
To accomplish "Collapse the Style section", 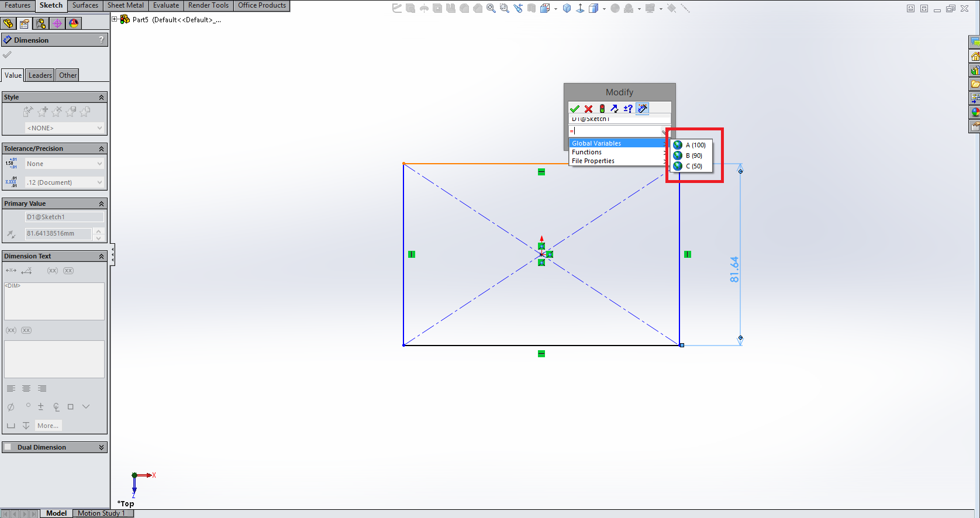I will tap(102, 97).
